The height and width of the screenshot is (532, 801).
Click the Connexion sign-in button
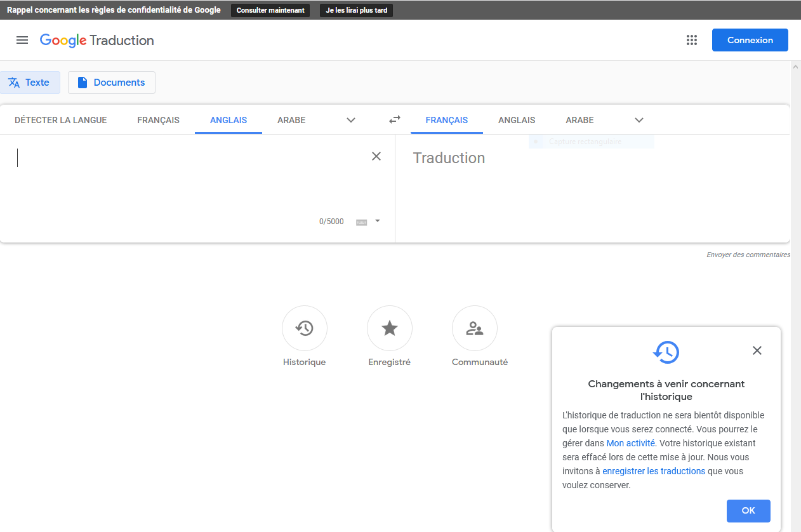750,40
